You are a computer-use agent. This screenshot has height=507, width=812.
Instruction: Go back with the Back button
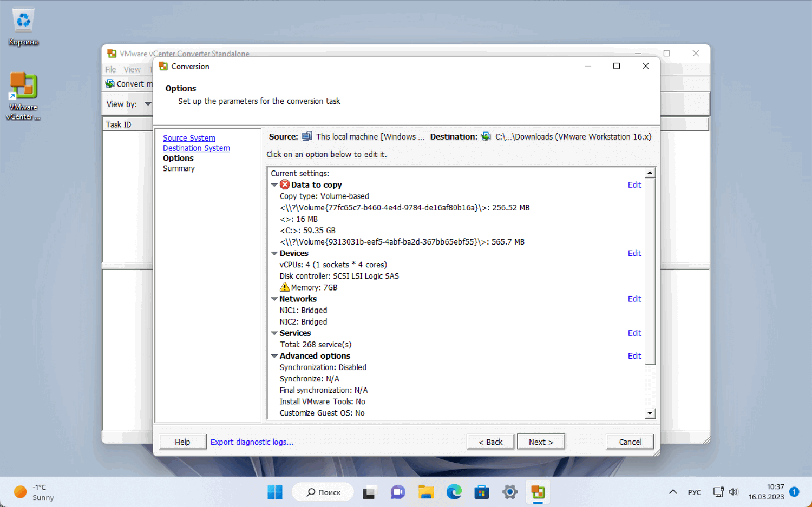(490, 442)
